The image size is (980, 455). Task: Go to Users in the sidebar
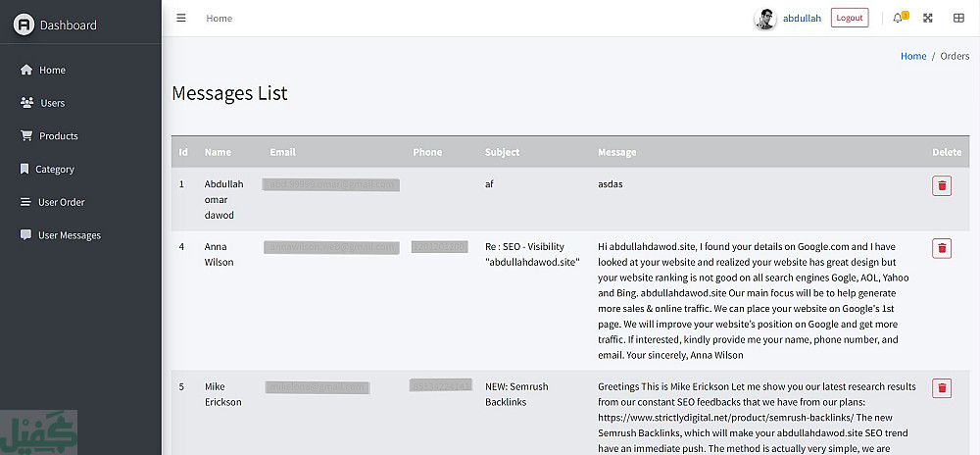click(52, 103)
